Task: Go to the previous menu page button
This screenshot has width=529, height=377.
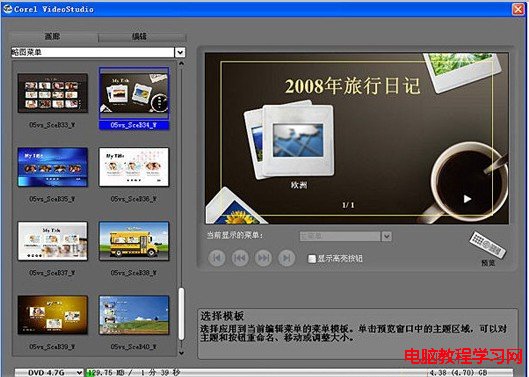Action: coord(240,258)
